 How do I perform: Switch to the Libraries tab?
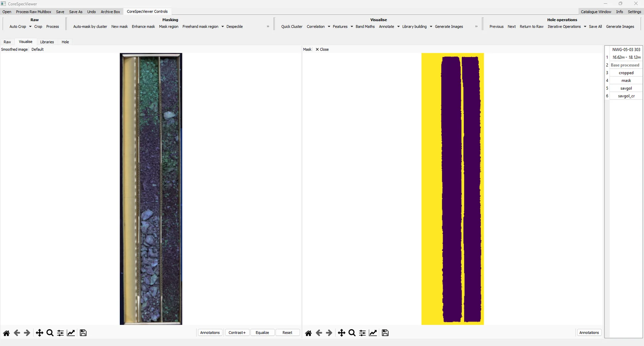(47, 42)
